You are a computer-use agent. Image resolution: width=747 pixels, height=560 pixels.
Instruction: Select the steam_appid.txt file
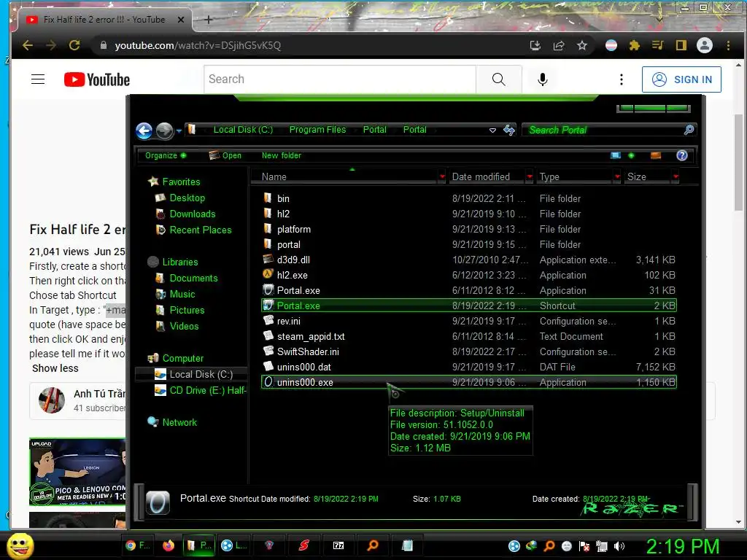311,336
